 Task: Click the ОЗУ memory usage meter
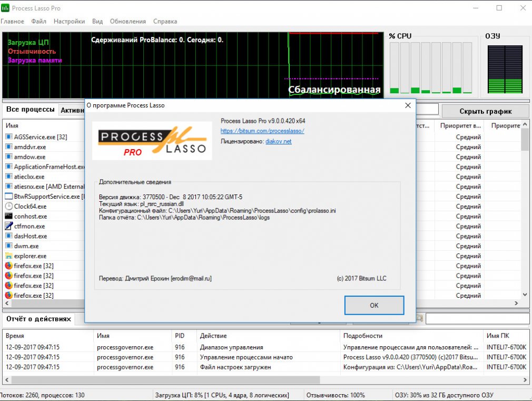(x=505, y=69)
